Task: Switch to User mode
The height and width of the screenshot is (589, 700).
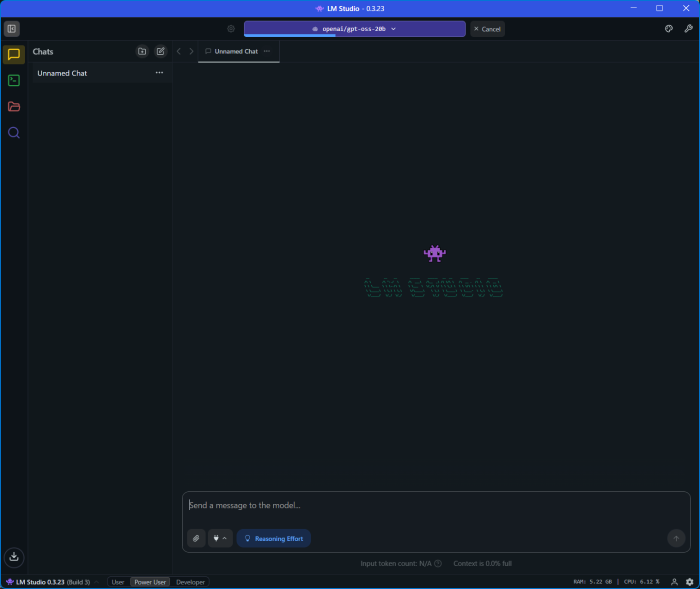Action: tap(118, 582)
